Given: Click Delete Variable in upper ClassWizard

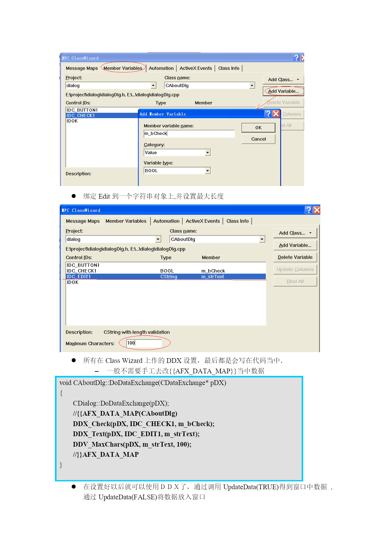Looking at the screenshot, I should 283,103.
